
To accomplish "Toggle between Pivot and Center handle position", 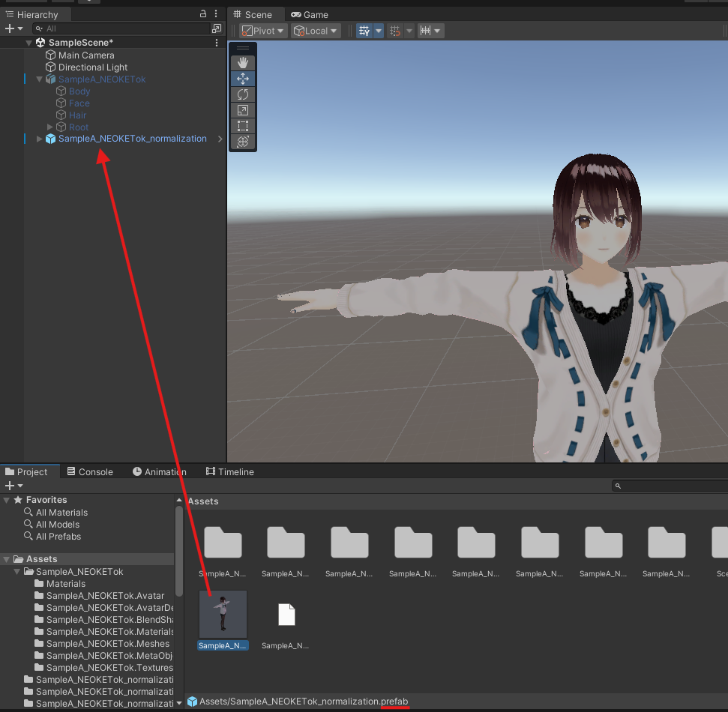I will coord(260,30).
